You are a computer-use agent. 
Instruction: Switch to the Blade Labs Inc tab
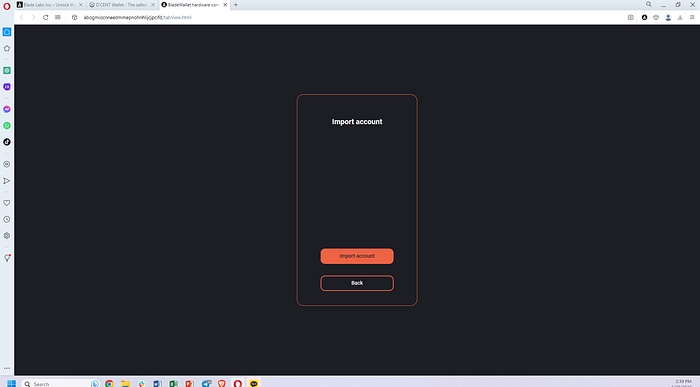tap(50, 5)
